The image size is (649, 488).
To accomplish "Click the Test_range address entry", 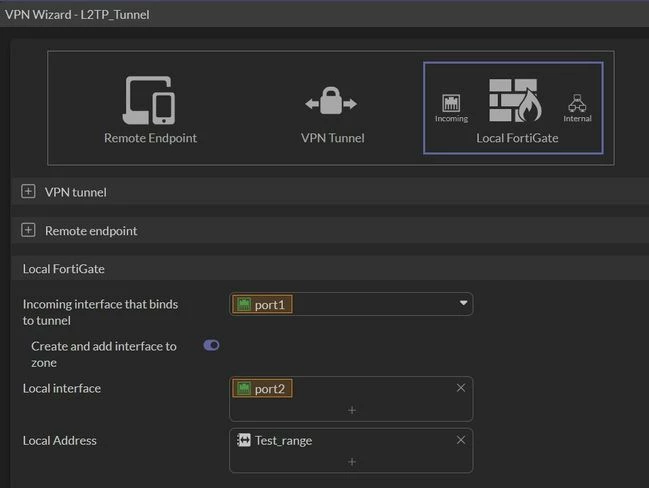I will coord(275,440).
